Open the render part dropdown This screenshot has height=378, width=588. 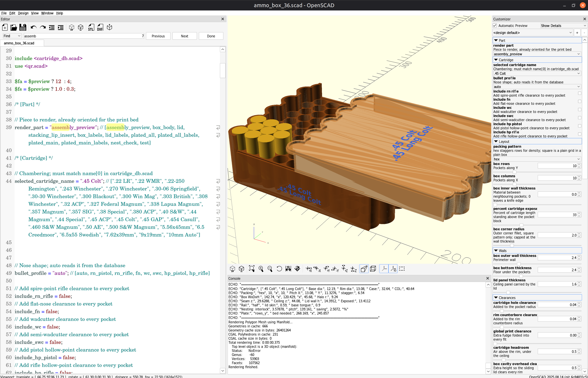[x=537, y=54]
